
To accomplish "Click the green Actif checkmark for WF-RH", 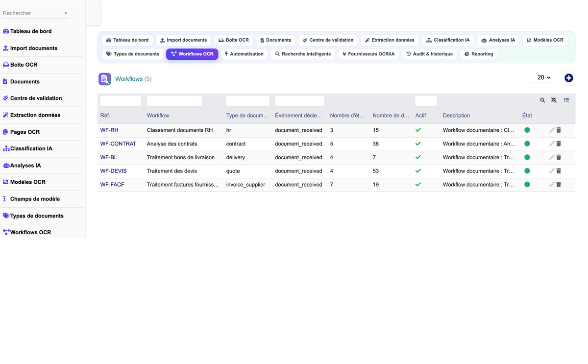I will [418, 130].
